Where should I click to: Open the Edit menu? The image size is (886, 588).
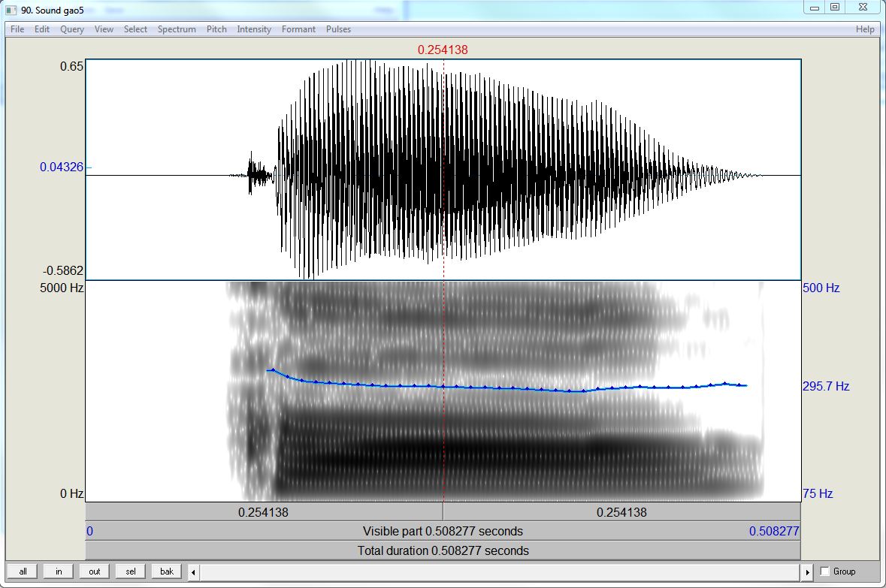click(x=42, y=29)
